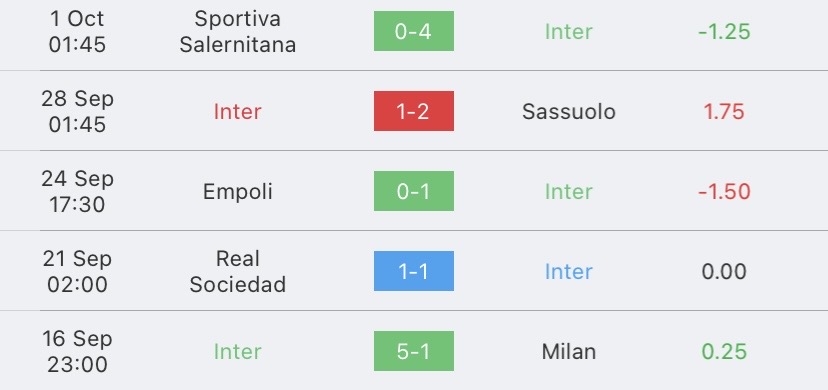The width and height of the screenshot is (828, 390).
Task: Click the 0-1 Empoli result badge
Action: (x=413, y=191)
